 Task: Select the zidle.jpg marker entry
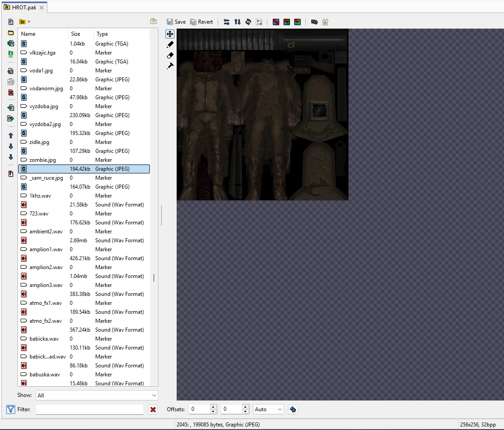84,142
